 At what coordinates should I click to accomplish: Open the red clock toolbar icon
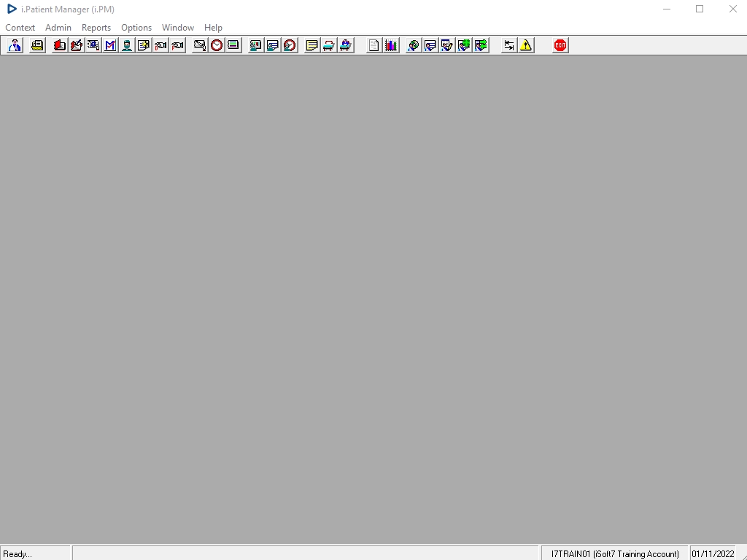click(216, 45)
